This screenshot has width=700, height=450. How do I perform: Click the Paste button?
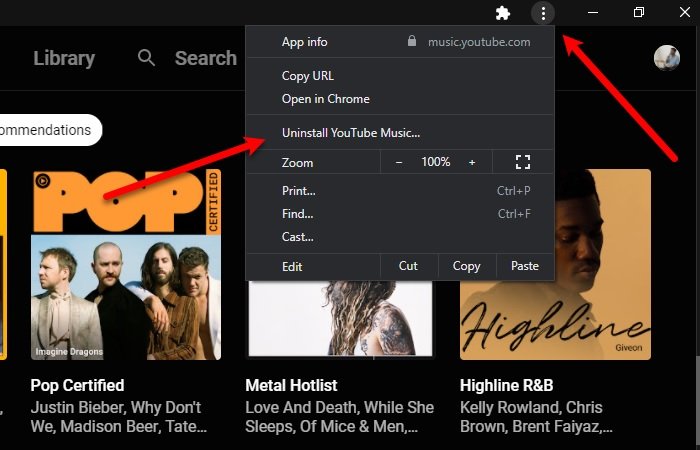(x=525, y=266)
